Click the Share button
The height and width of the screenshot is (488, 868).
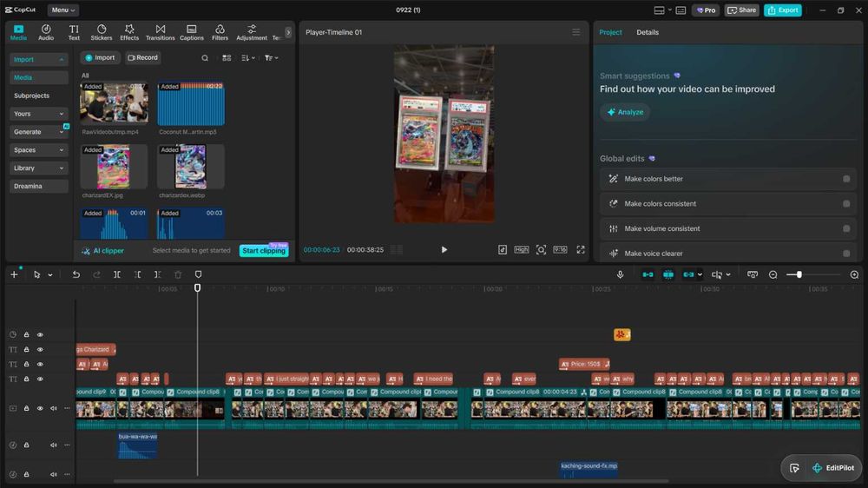click(741, 10)
